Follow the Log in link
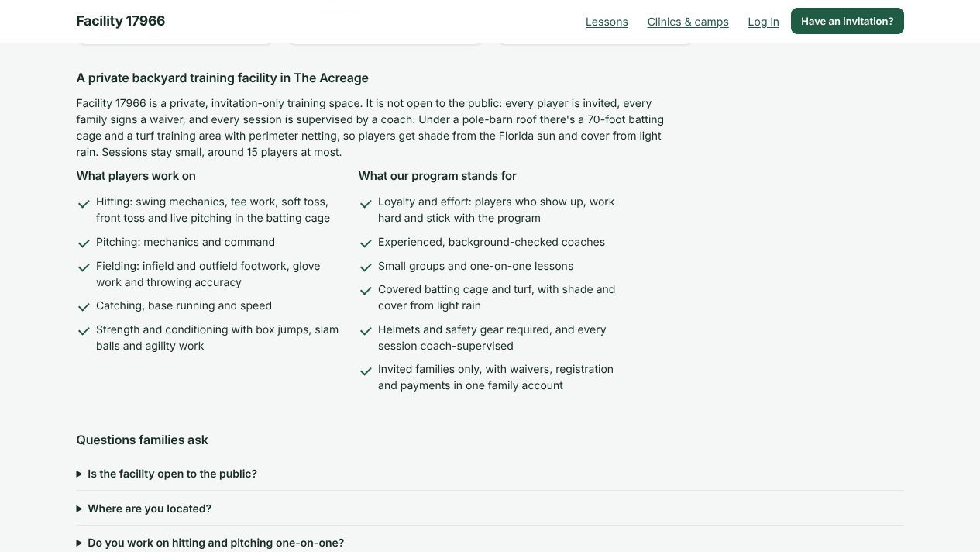Image resolution: width=980 pixels, height=552 pixels. click(x=763, y=22)
